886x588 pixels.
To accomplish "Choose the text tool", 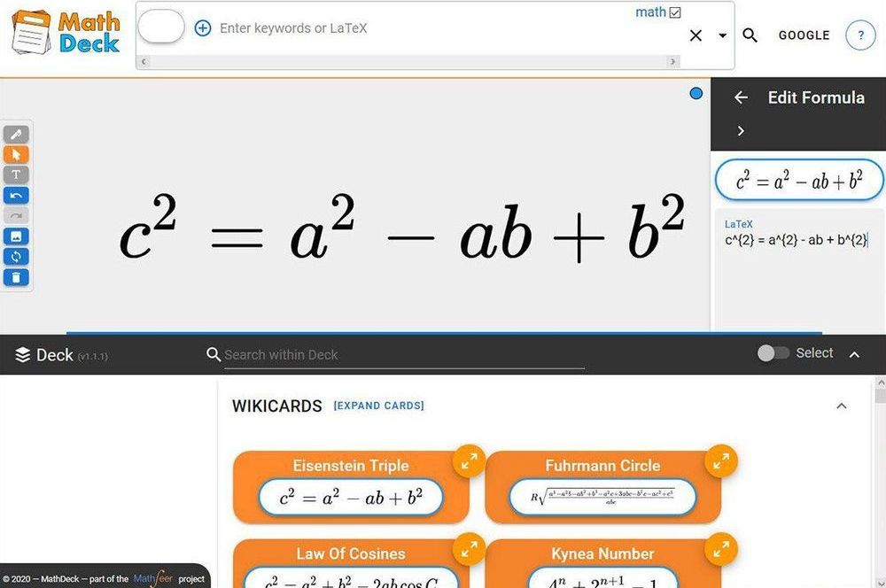I will pos(16,174).
